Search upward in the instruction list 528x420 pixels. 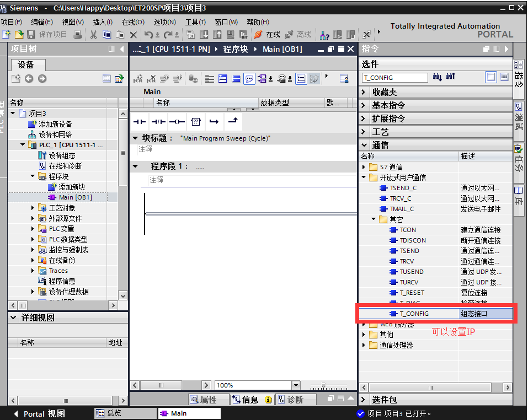pos(451,77)
